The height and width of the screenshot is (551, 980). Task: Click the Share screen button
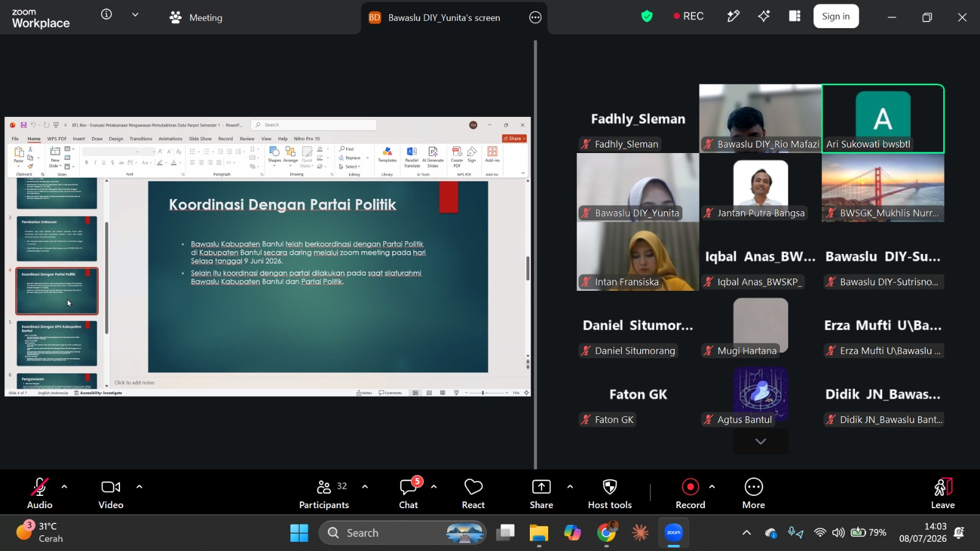tap(541, 493)
